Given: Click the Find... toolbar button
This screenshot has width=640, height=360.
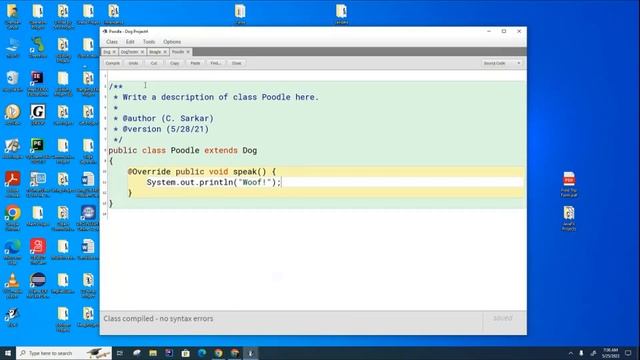Looking at the screenshot, I should tap(216, 63).
